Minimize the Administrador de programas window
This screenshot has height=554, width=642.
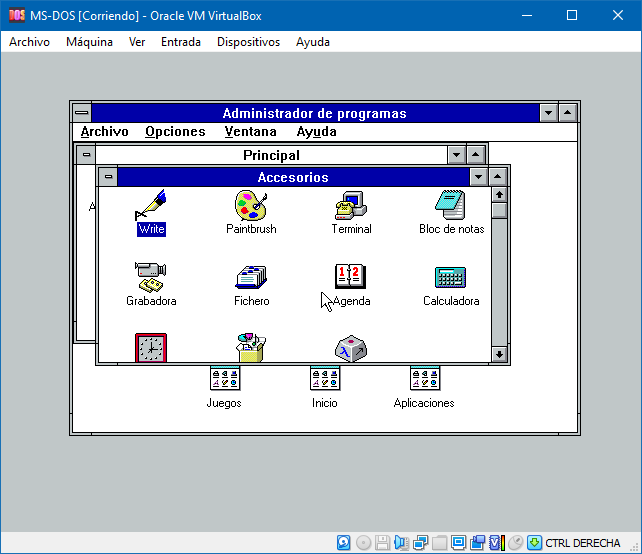coord(549,113)
